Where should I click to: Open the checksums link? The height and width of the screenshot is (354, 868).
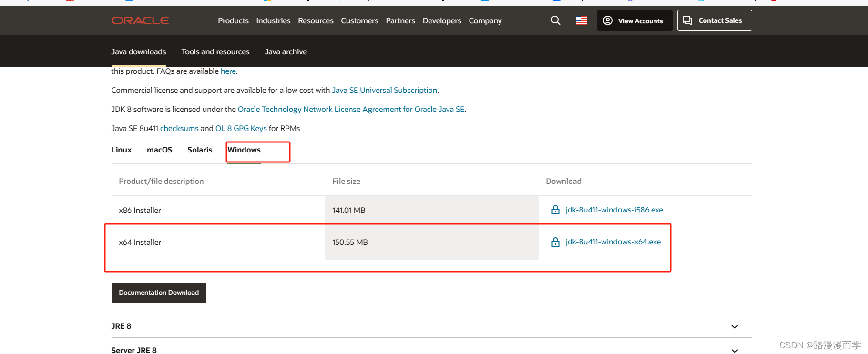tap(179, 128)
